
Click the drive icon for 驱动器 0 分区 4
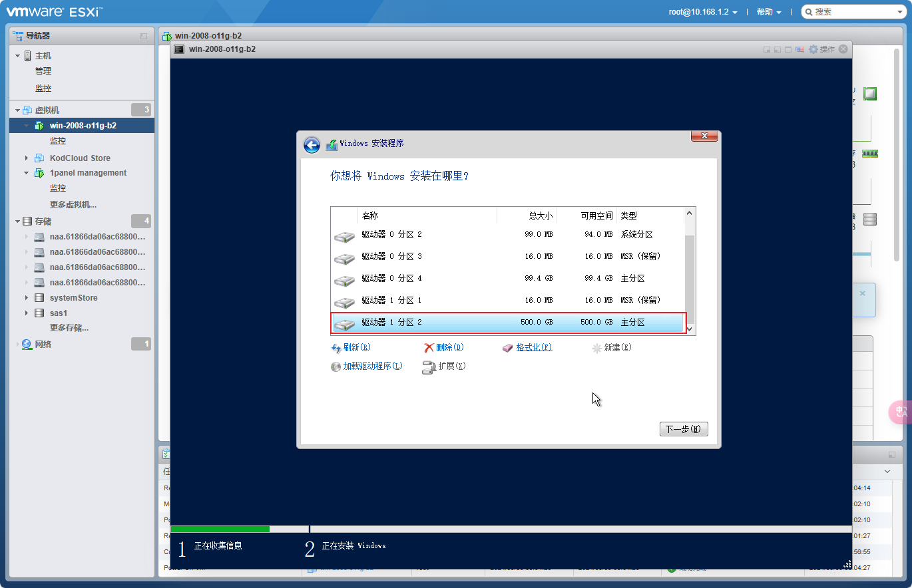point(345,280)
